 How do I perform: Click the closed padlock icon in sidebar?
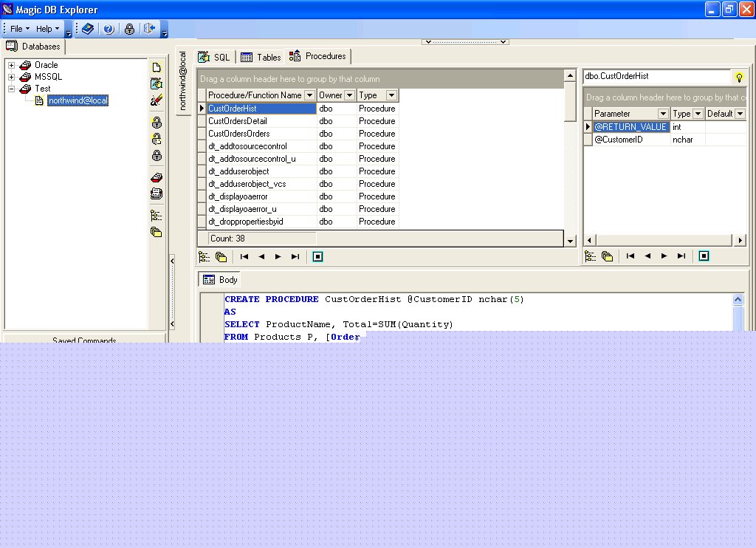(157, 155)
